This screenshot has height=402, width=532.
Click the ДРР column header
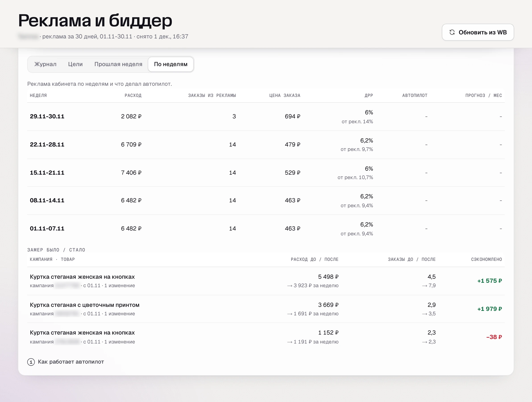coord(369,96)
